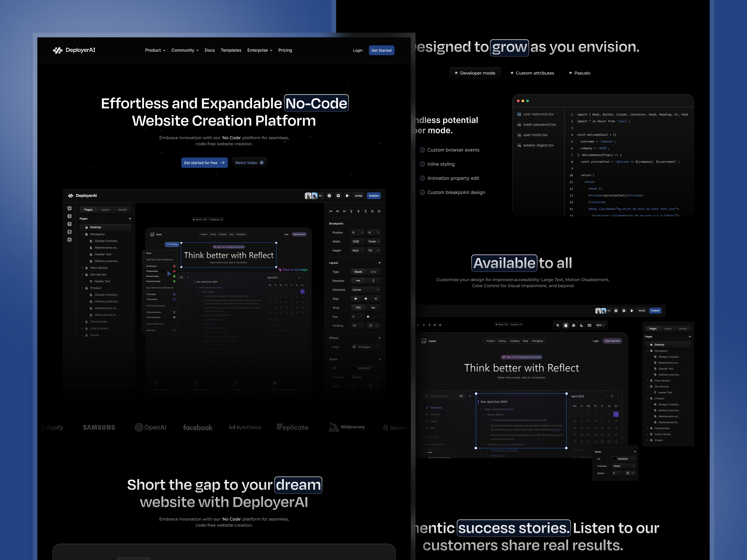The height and width of the screenshot is (560, 747).
Task: Switch layout Type from Stack to Grid
Action: 373,272
